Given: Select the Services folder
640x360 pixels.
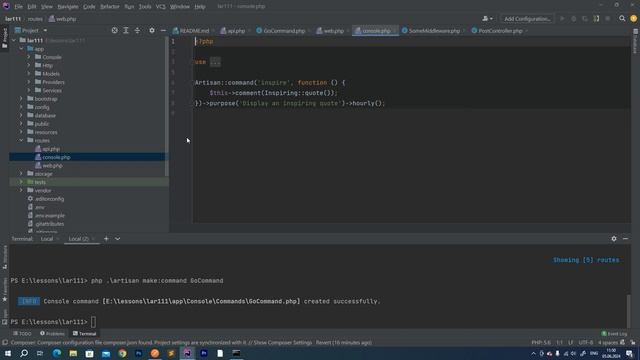Looking at the screenshot, I should click(52, 91).
